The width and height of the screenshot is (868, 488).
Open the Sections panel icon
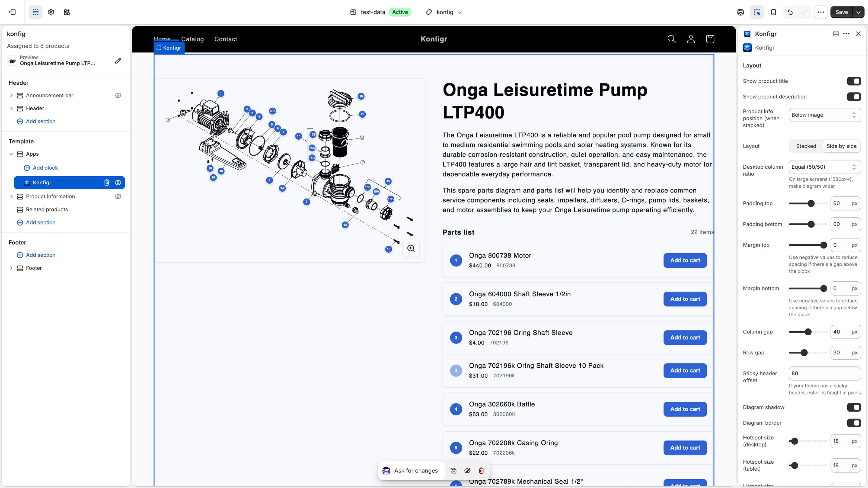(x=35, y=12)
